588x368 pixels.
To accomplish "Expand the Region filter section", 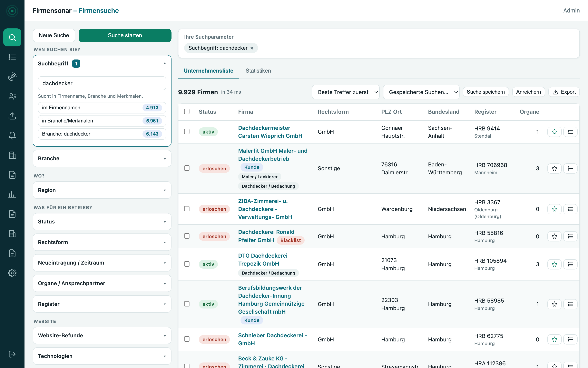I will pyautogui.click(x=102, y=190).
